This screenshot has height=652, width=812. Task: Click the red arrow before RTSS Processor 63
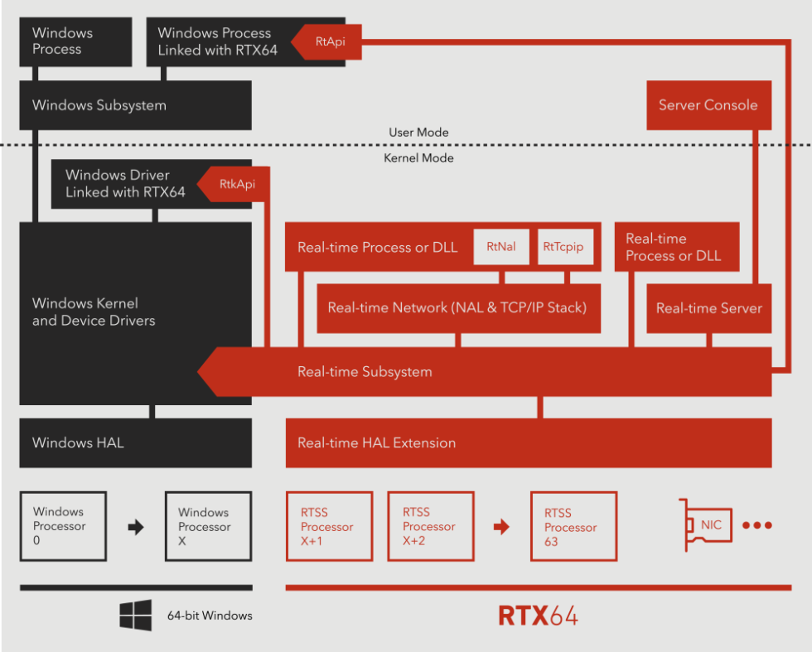click(501, 525)
